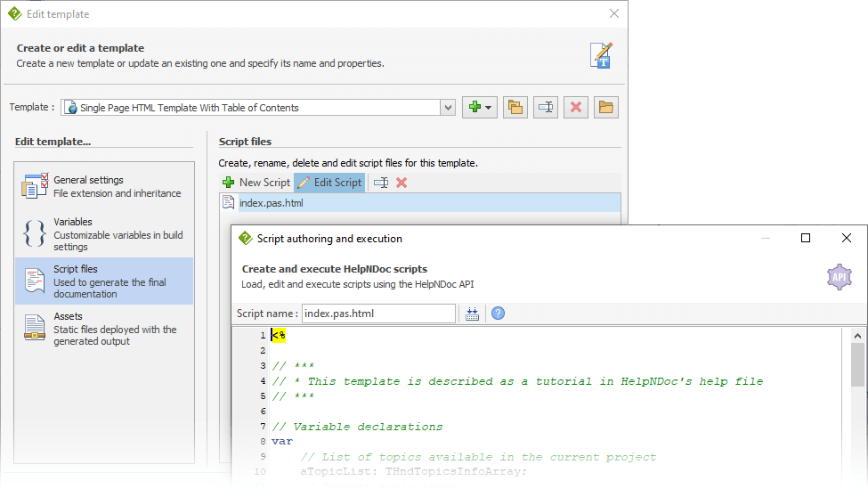Click the keyboard icon next to Script name

472,314
